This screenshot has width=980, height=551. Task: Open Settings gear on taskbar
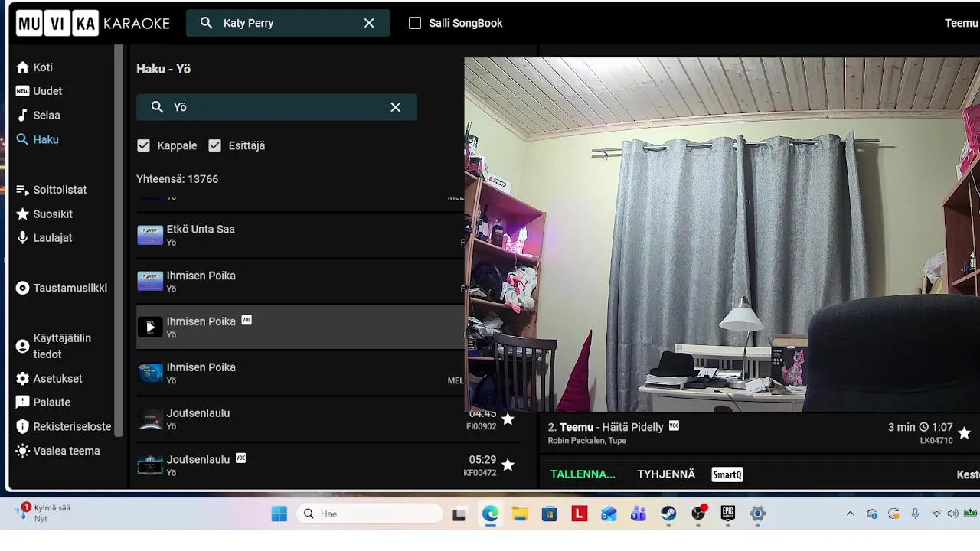tap(757, 514)
